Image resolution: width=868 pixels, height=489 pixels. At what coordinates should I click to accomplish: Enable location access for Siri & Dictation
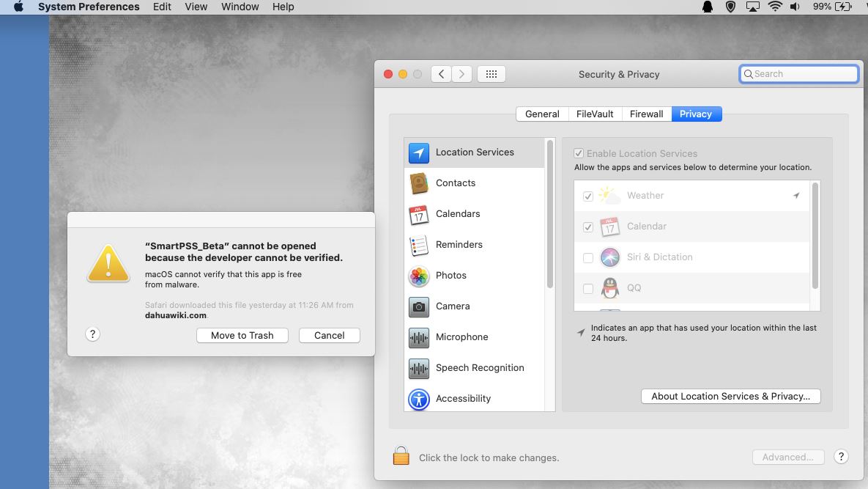587,258
